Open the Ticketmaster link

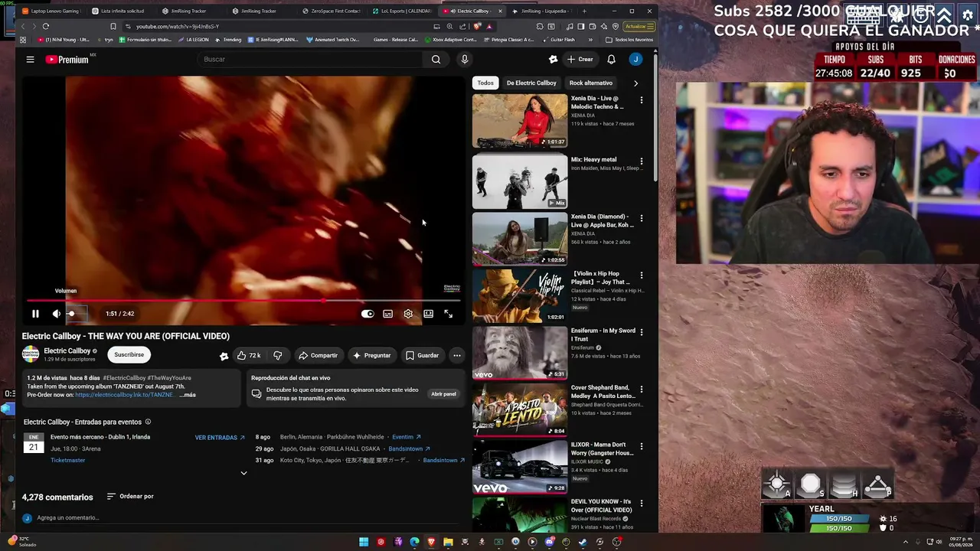point(67,460)
